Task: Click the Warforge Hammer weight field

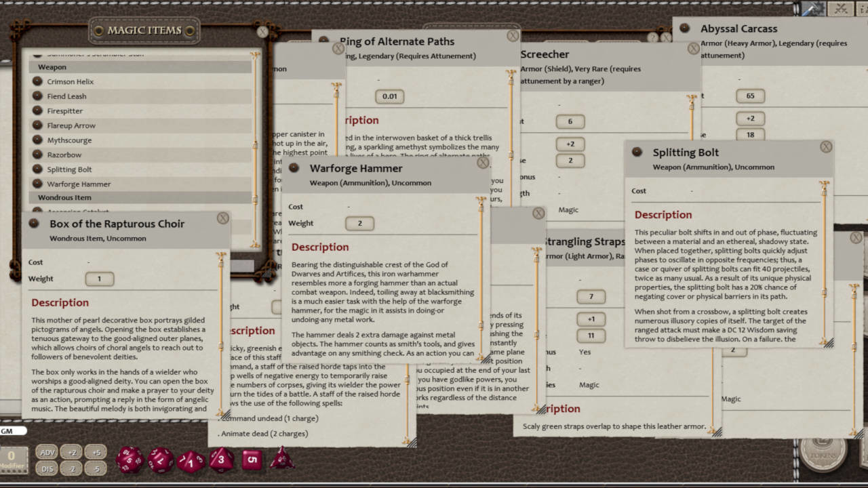Action: 359,224
